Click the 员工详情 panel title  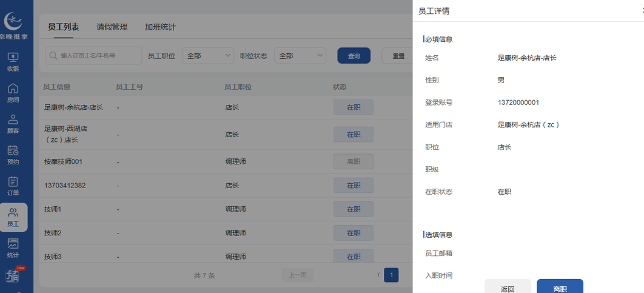[434, 11]
